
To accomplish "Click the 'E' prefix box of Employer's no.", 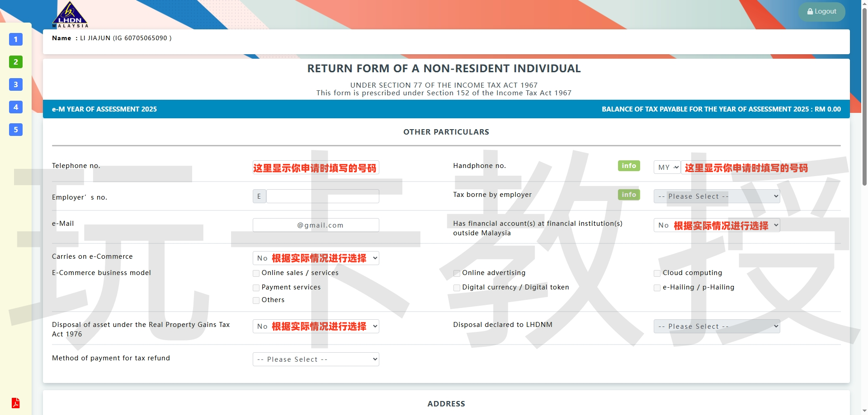I will 259,196.
